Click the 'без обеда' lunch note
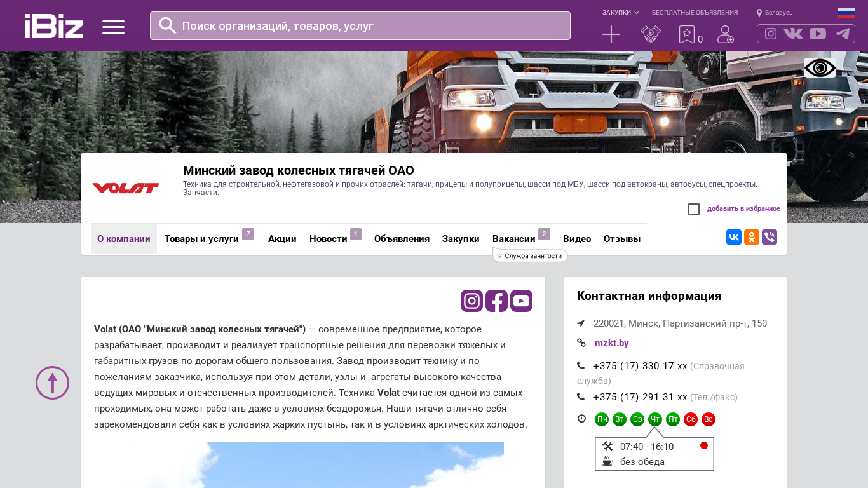Image resolution: width=868 pixels, height=488 pixels. click(x=642, y=462)
